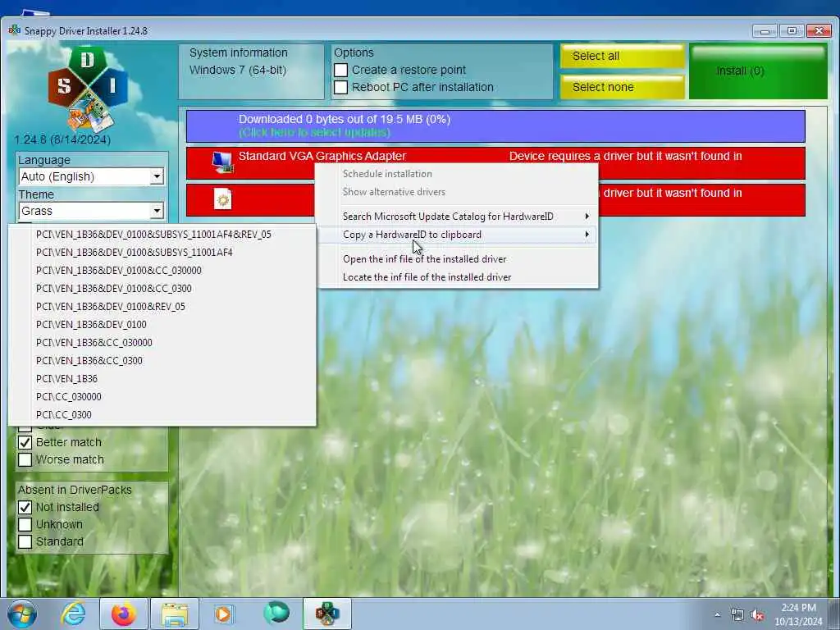Click the blue download progress bar

495,126
